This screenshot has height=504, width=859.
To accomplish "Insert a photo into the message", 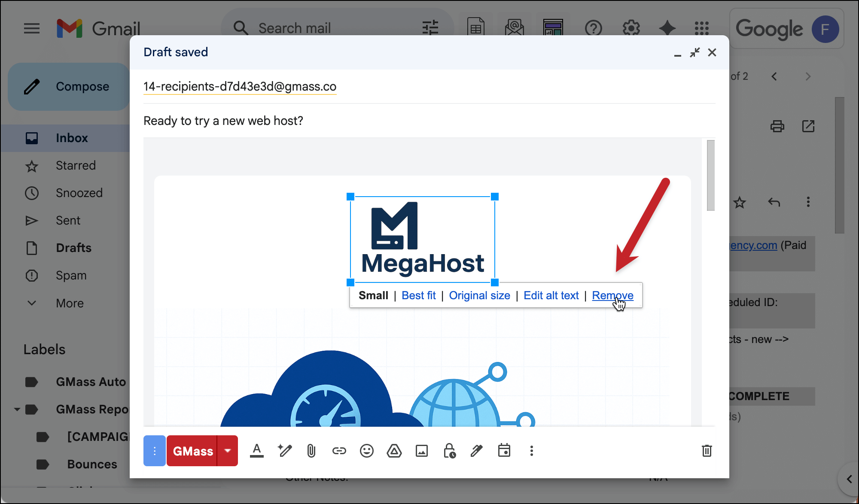I will pyautogui.click(x=422, y=451).
